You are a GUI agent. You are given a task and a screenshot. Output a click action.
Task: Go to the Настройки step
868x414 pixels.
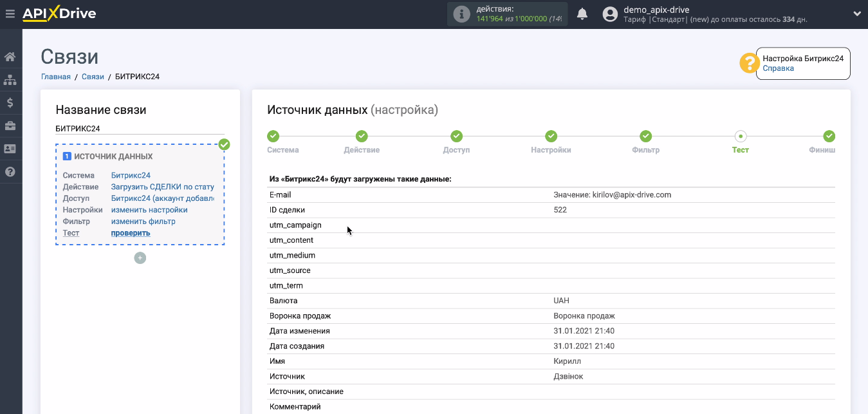click(x=551, y=150)
